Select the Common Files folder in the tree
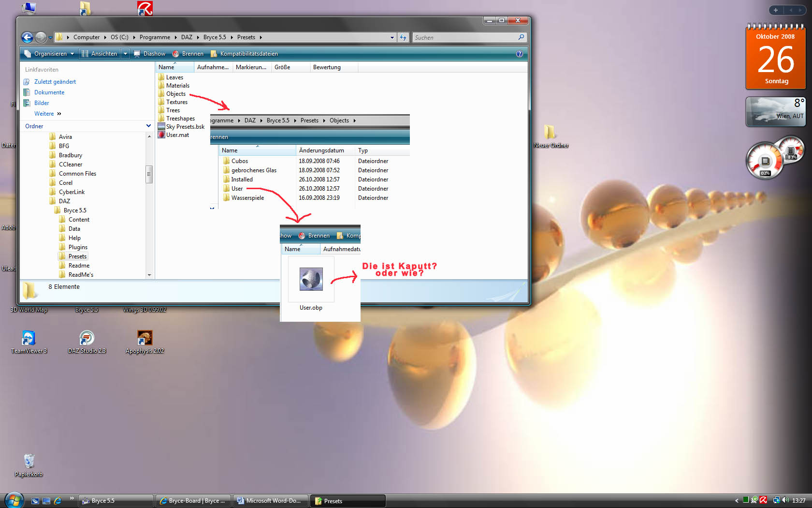This screenshot has width=812, height=508. [x=73, y=174]
